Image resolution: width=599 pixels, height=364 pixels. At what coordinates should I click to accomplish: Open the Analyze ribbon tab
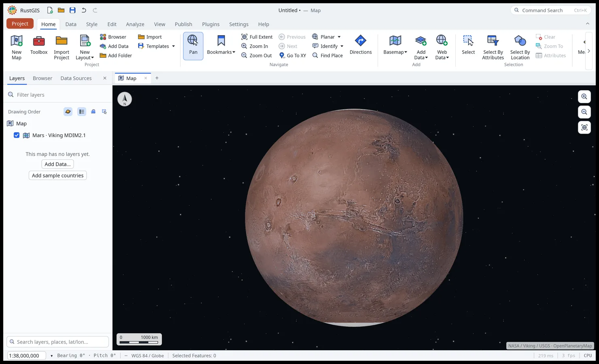(135, 24)
